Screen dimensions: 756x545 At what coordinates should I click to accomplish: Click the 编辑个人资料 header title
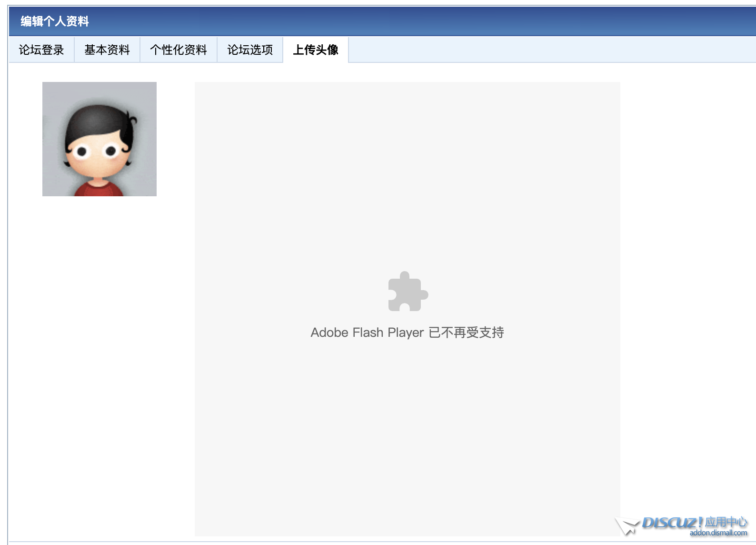pyautogui.click(x=55, y=21)
